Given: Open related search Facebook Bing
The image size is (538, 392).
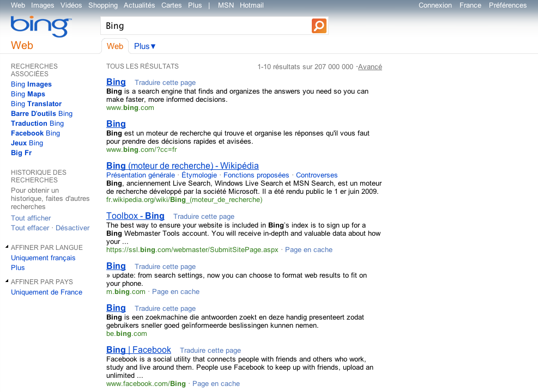Looking at the screenshot, I should pos(35,133).
